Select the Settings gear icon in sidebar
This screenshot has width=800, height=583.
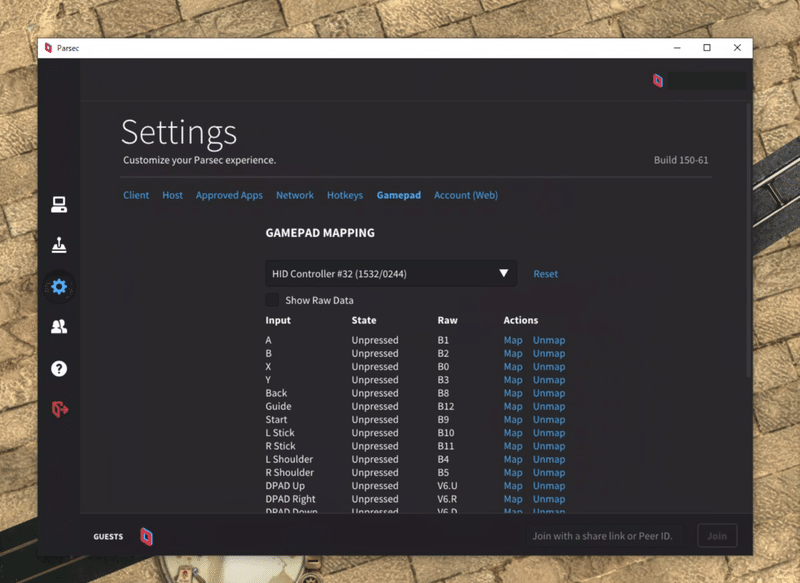(59, 287)
